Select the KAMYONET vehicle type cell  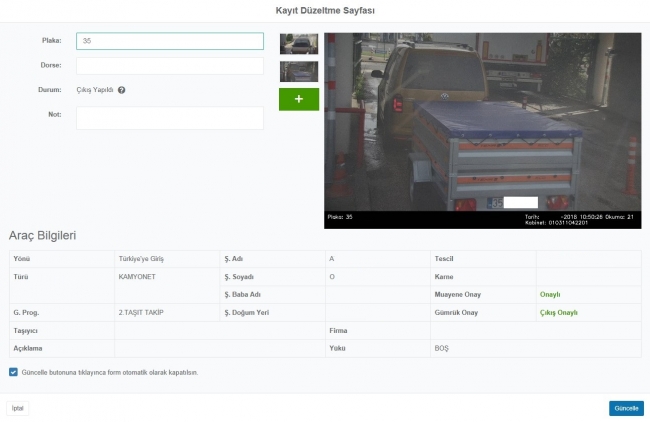[137, 275]
